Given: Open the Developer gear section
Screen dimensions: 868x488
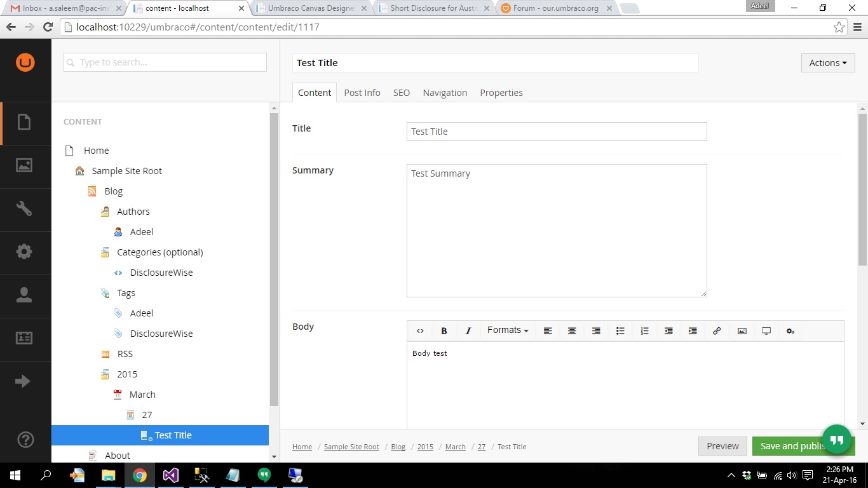Looking at the screenshot, I should (x=24, y=252).
